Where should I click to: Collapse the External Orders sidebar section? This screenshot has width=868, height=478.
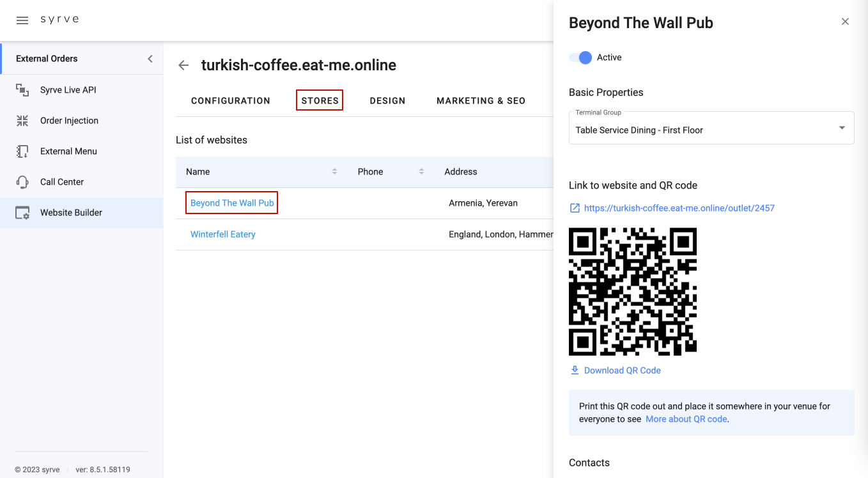point(150,59)
